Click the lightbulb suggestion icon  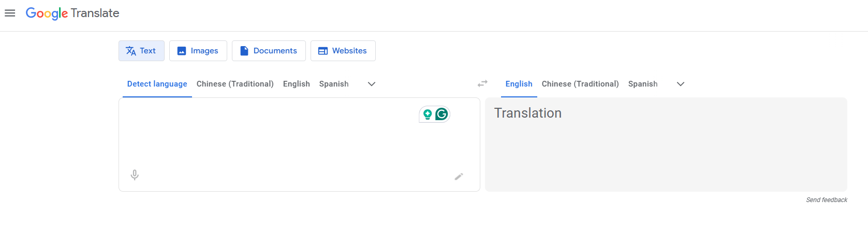(428, 114)
